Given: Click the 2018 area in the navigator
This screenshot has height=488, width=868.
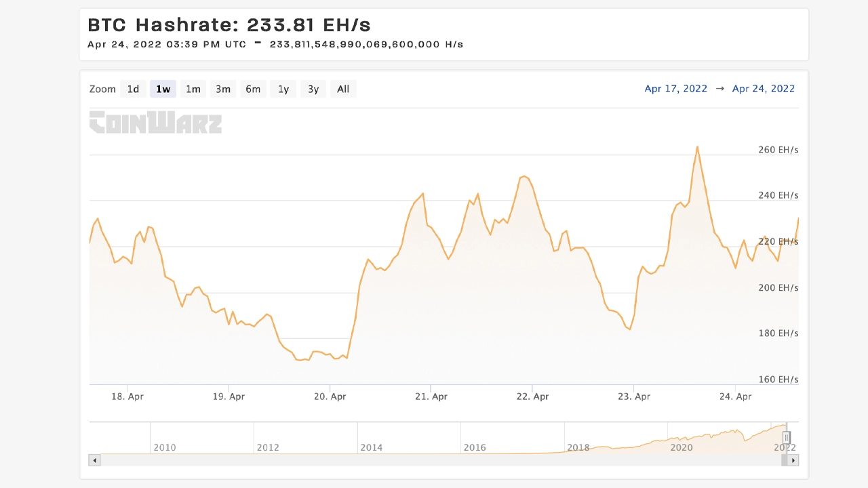Looking at the screenshot, I should click(x=578, y=447).
